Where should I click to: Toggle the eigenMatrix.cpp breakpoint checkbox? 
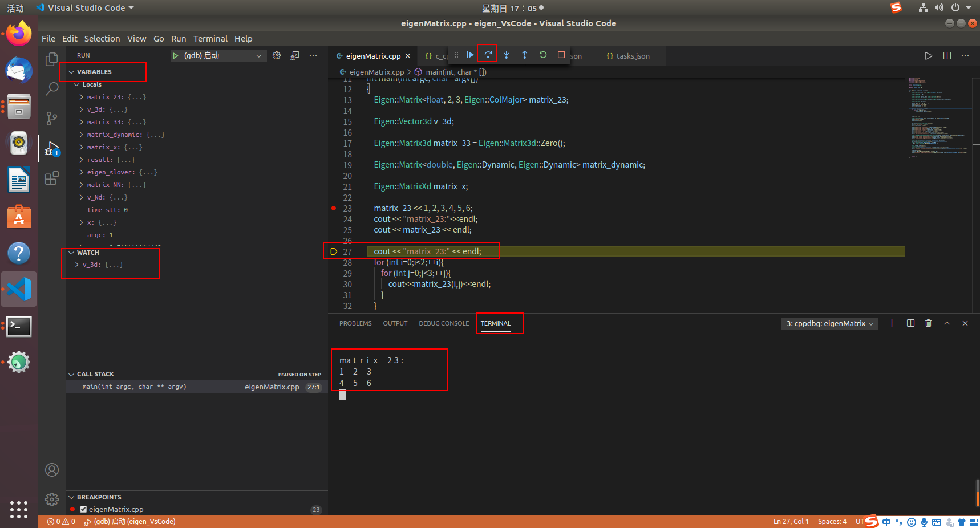[83, 509]
